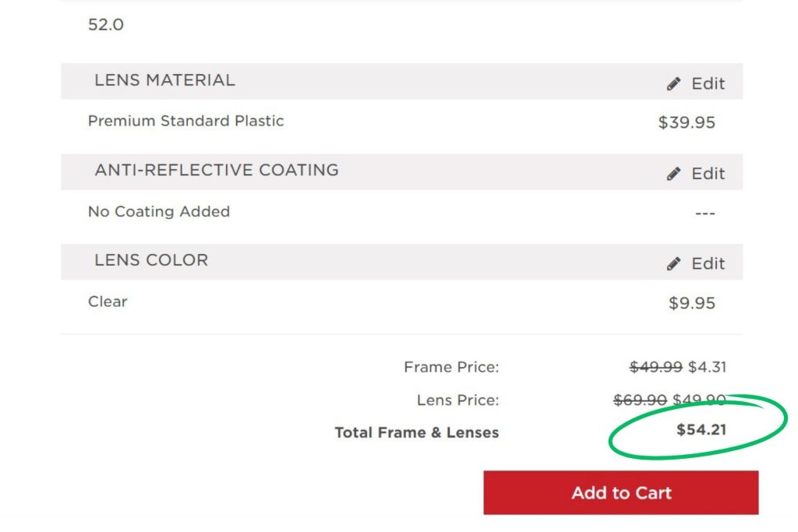Click the Premium Standard Plastic option text
The width and height of the screenshot is (798, 532).
pos(185,121)
